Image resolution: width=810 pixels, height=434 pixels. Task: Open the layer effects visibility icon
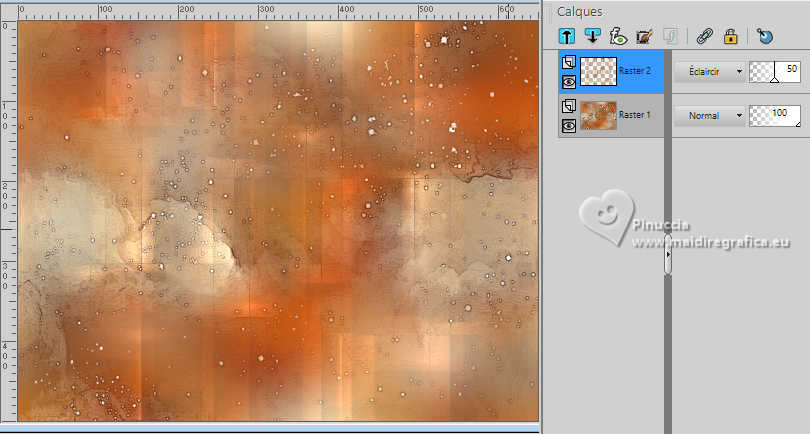pos(617,36)
